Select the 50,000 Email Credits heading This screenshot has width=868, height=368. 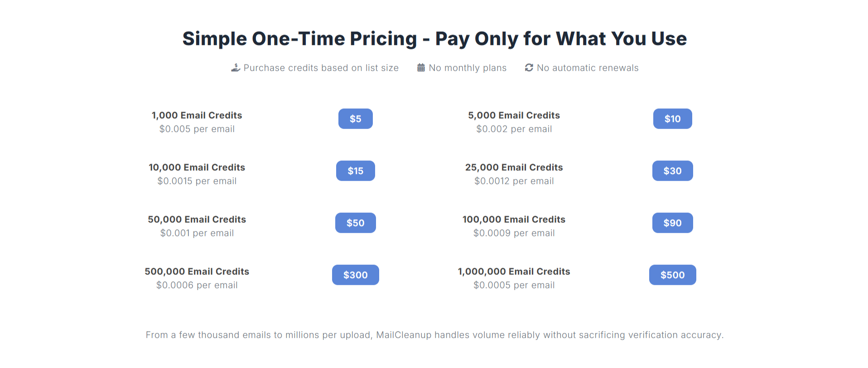(197, 220)
